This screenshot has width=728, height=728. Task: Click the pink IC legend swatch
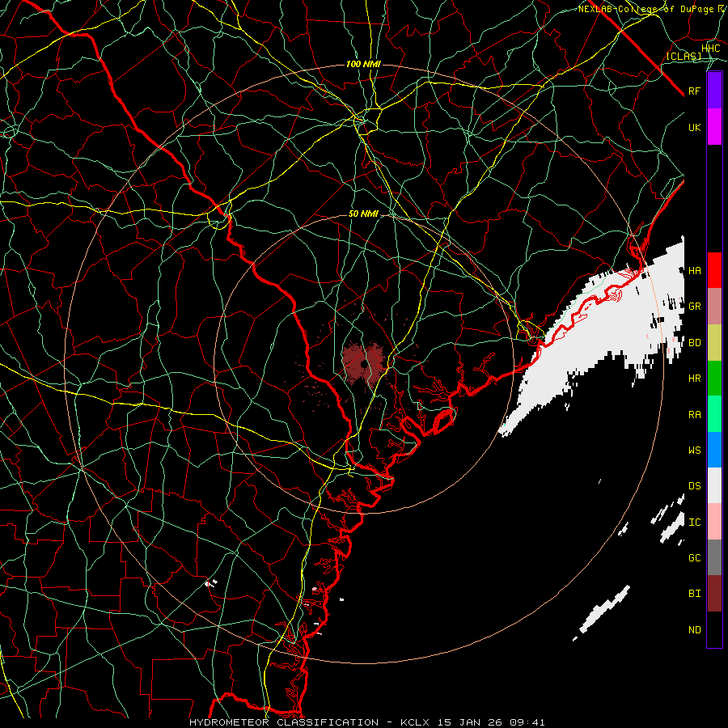pos(714,522)
